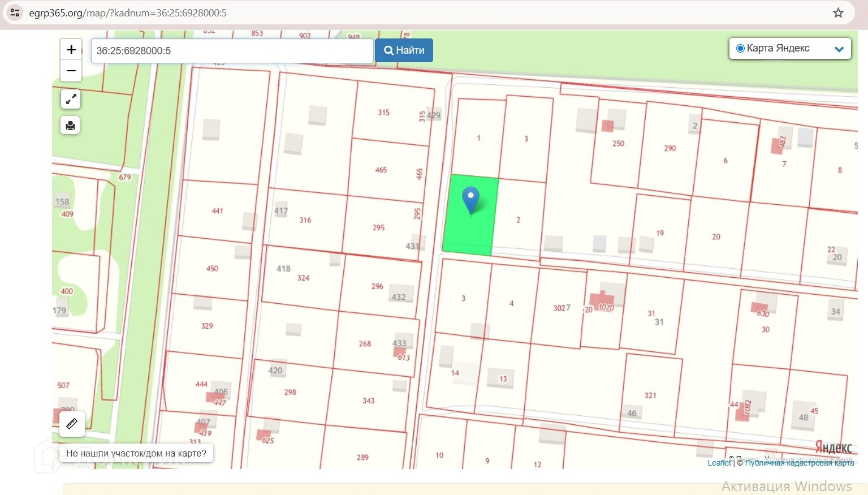Enter fullscreen map view

[71, 100]
